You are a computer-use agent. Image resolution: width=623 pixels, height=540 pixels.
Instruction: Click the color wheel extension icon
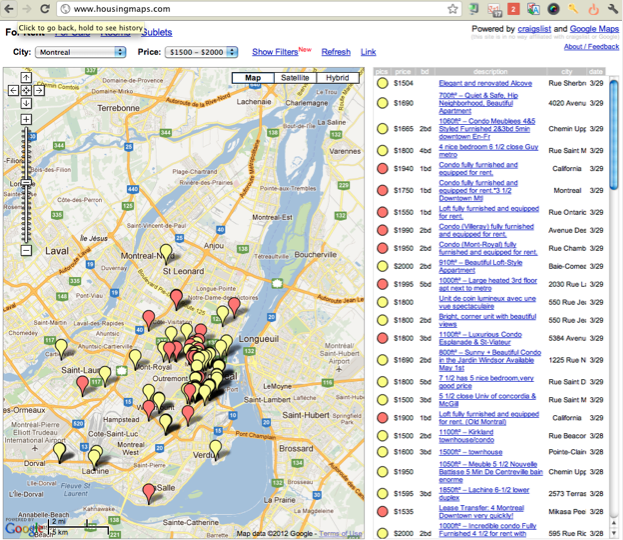[553, 9]
